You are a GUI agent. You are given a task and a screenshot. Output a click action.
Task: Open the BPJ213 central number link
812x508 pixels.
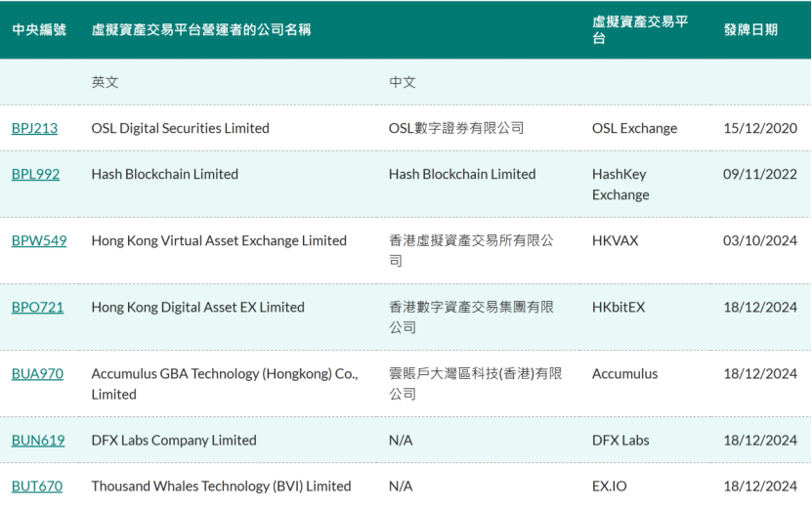tap(34, 128)
